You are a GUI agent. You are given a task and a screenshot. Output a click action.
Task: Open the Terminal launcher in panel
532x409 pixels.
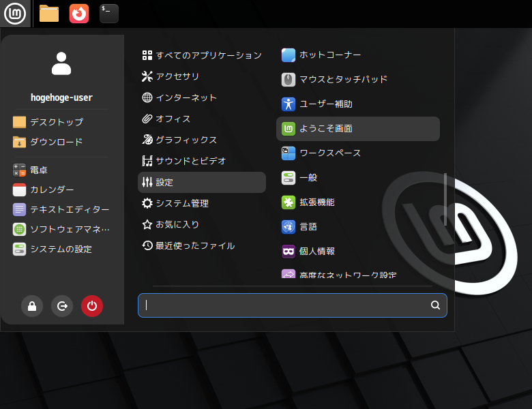(109, 14)
